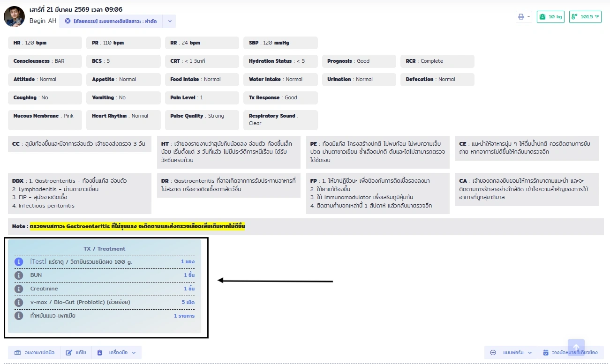Select the Creatinine treatment item
This screenshot has height=364, width=610.
point(44,289)
